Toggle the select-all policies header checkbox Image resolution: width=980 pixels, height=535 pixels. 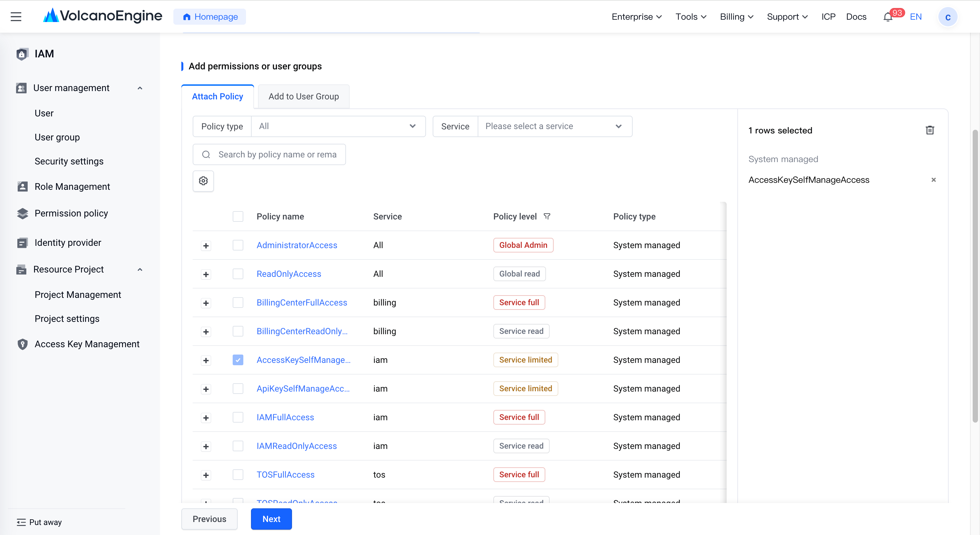click(238, 216)
